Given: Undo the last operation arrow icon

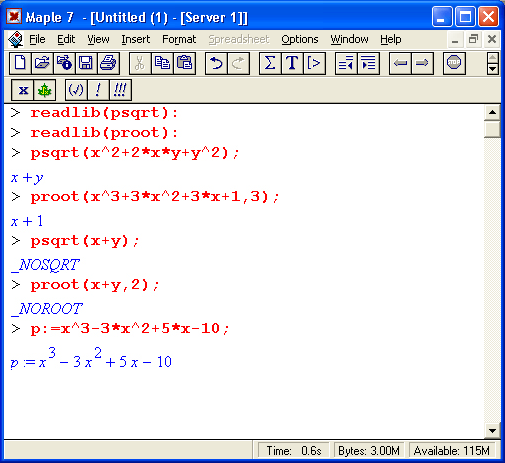Looking at the screenshot, I should coord(216,63).
